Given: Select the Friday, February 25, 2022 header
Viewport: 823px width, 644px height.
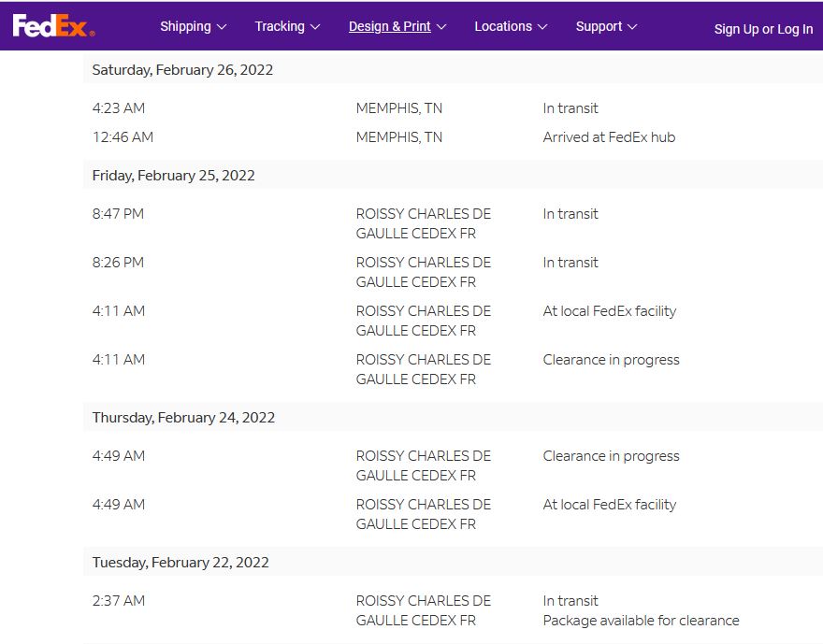Looking at the screenshot, I should click(x=173, y=176).
